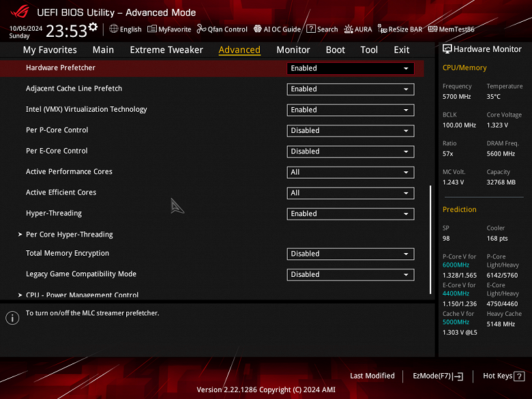The image size is (532, 399).
Task: Open Per P-Core Control dropdown
Action: click(351, 131)
